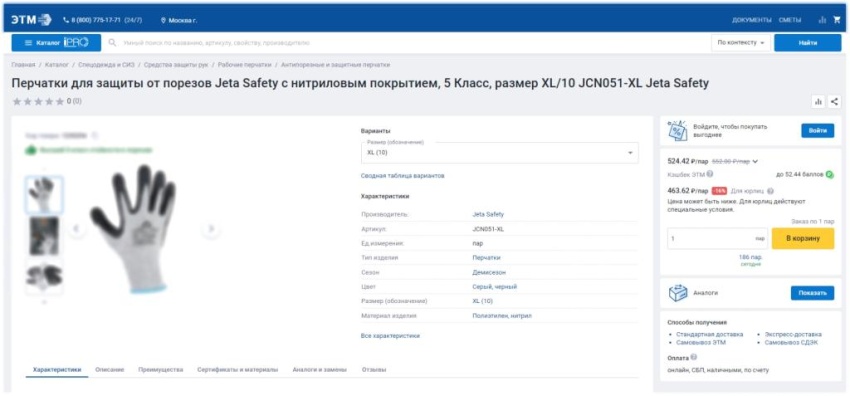Show previous product image with left arrow

(x=76, y=229)
